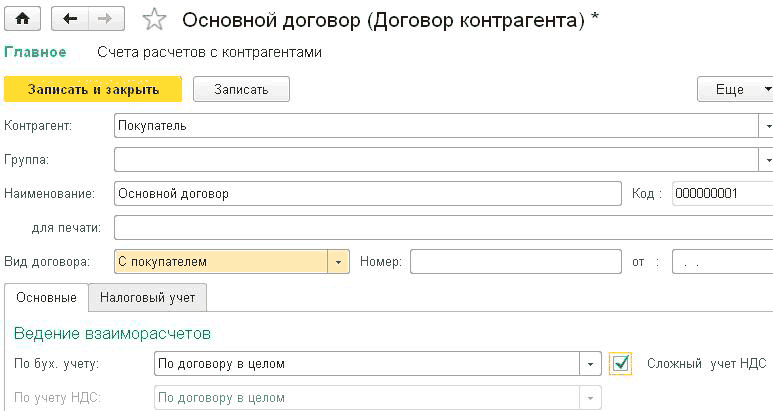Viewport: 773px width, 411px height.
Task: Go forward with the right arrow
Action: click(102, 19)
